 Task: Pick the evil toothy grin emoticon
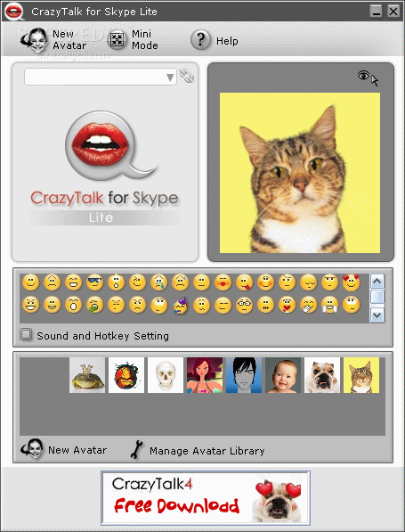[x=31, y=305]
